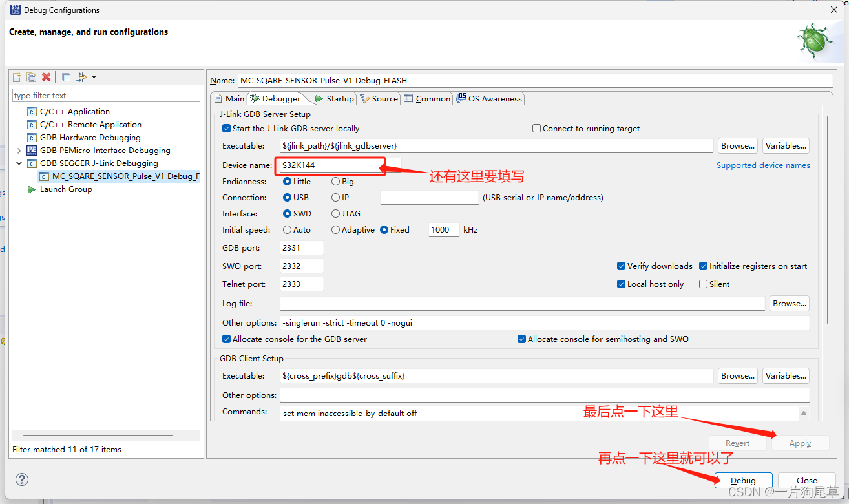The width and height of the screenshot is (849, 504).
Task: Toggle Initialize registers on start checkbox
Action: [x=703, y=266]
